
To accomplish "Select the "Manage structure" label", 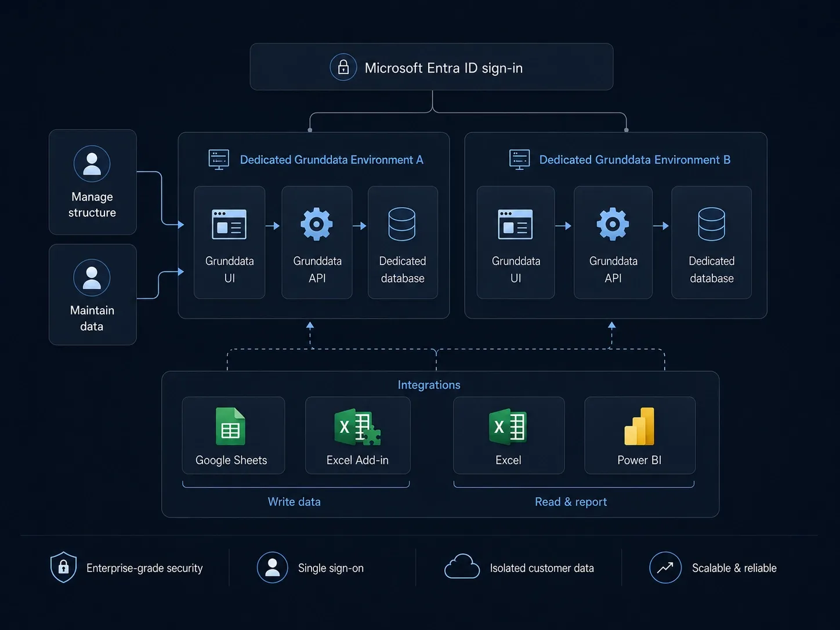I will point(92,205).
